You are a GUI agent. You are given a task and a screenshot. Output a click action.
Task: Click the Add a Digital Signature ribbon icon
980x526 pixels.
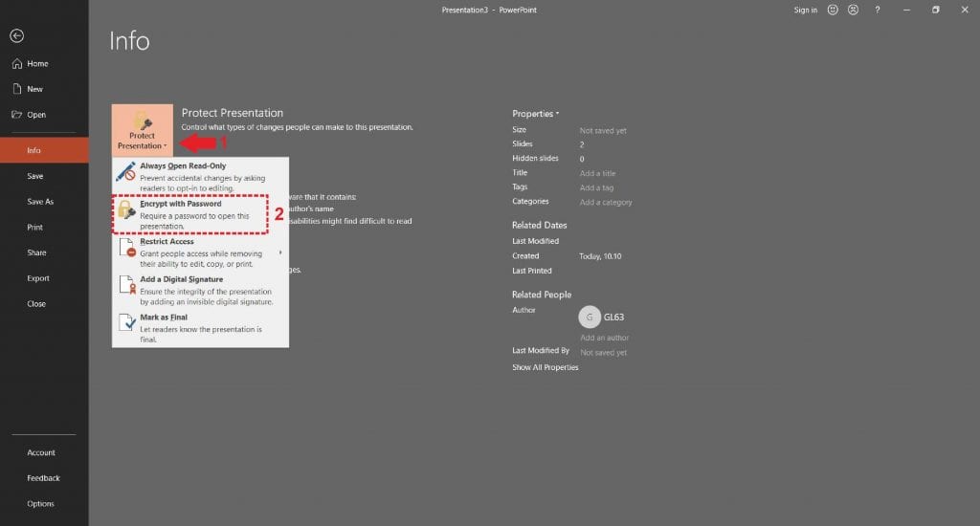click(x=127, y=285)
